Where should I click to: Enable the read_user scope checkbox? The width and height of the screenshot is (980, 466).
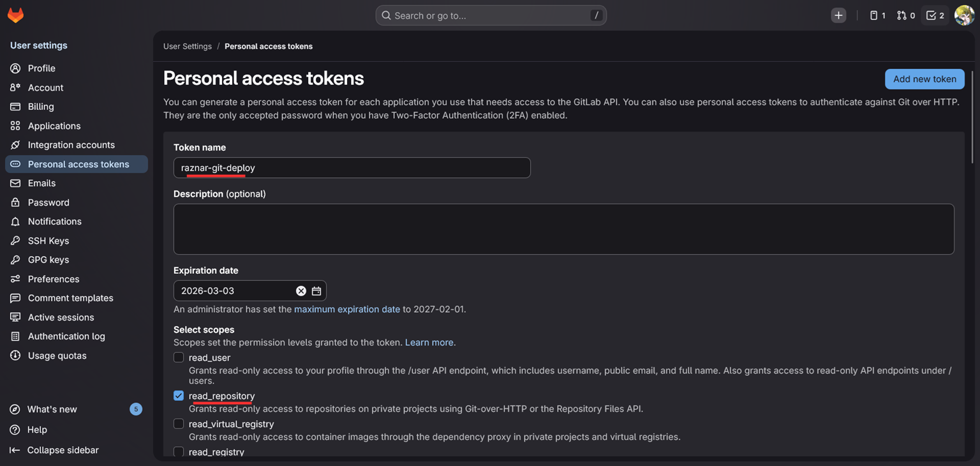click(x=179, y=357)
